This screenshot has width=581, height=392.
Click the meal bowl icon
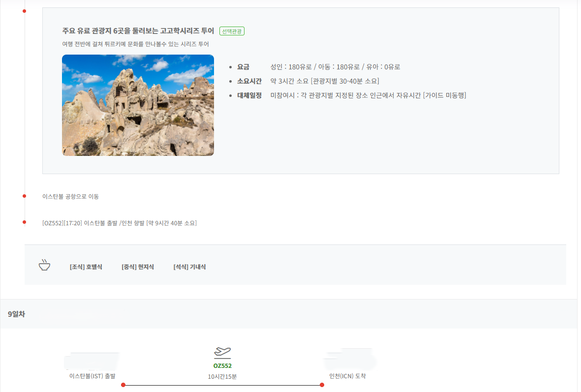(x=45, y=266)
